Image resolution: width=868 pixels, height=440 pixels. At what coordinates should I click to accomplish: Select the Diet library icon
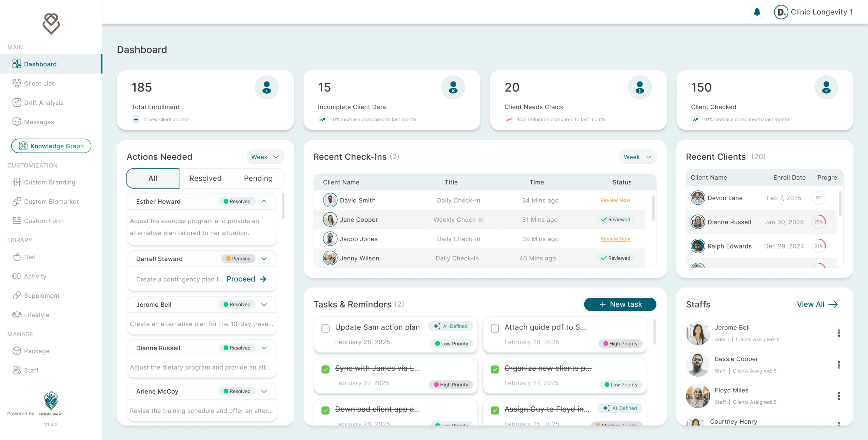click(x=17, y=257)
